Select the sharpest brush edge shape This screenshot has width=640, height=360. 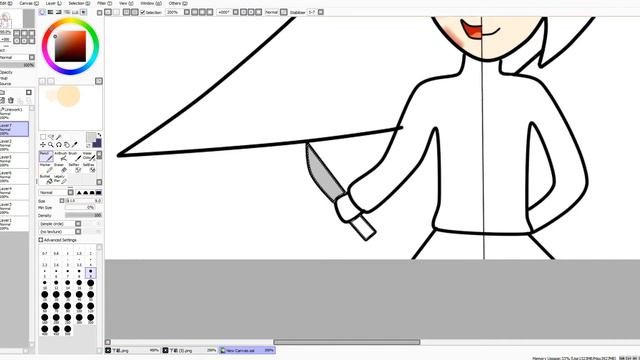(79, 192)
